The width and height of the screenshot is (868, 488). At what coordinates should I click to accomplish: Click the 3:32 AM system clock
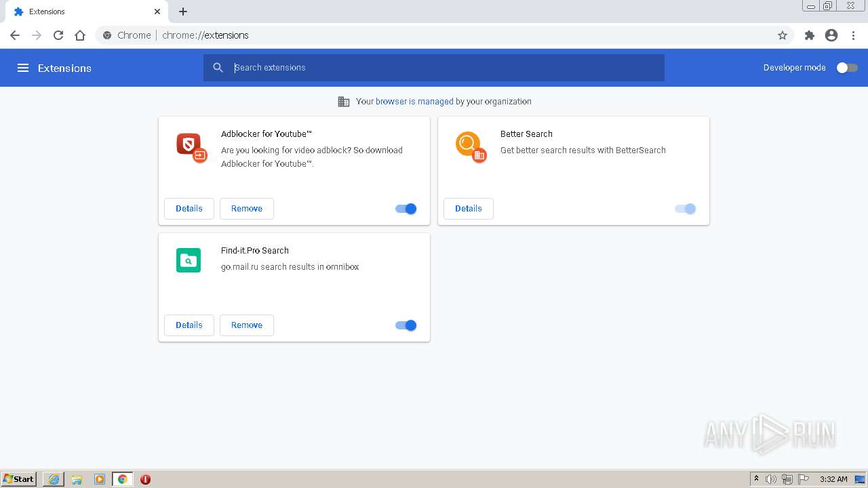pos(833,479)
